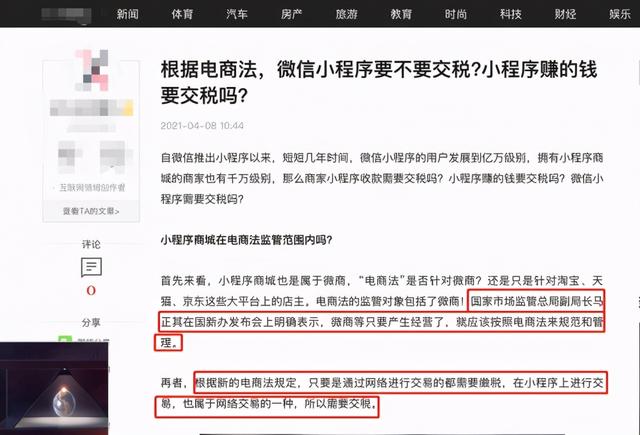640x435 pixels.
Task: Select the 时尚 navigation item
Action: click(456, 14)
